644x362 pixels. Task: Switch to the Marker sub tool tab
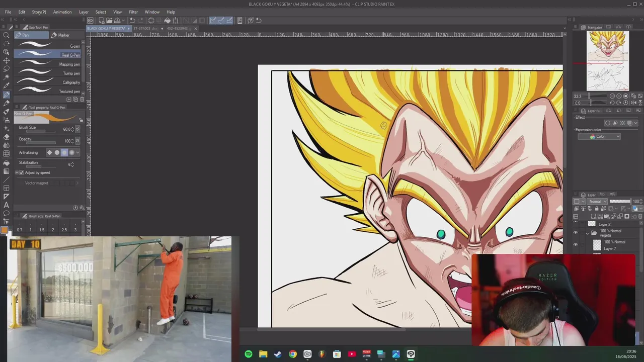(64, 35)
